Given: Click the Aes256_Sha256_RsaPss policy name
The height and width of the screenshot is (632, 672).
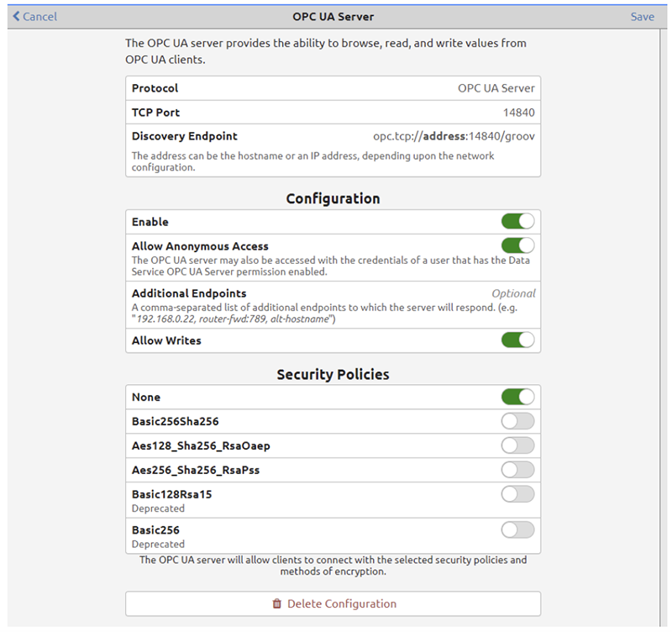Looking at the screenshot, I should point(196,470).
